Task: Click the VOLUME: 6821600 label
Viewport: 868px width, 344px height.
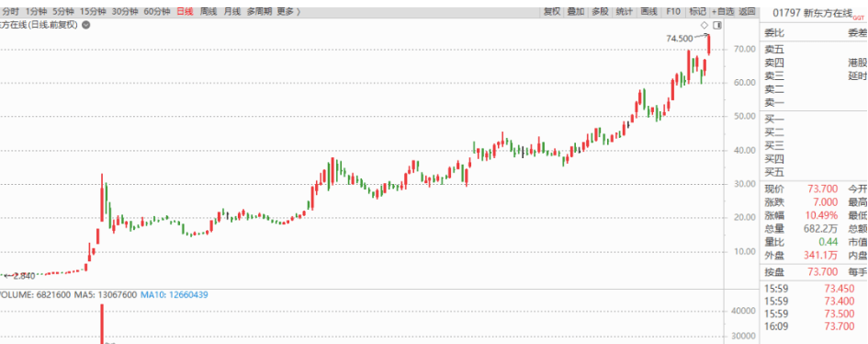Action: pos(35,294)
